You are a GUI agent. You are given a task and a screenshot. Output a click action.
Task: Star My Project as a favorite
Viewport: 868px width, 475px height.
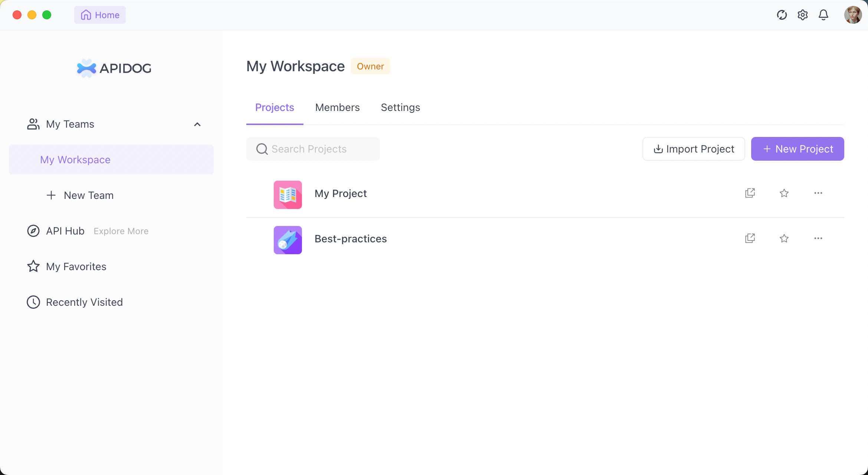click(784, 193)
